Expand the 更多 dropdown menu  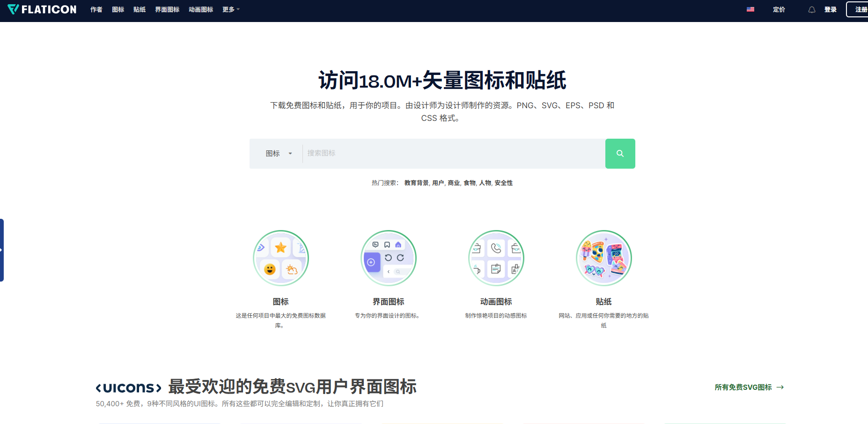[x=231, y=9]
